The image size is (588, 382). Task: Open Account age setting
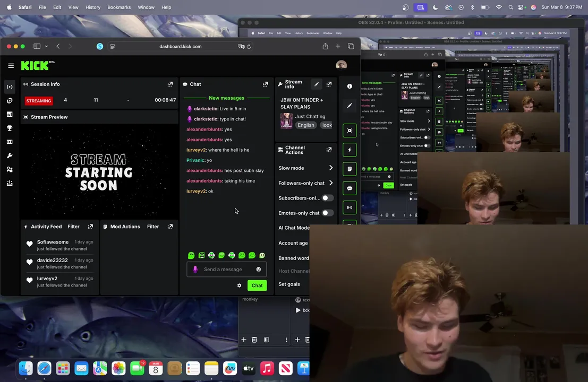293,242
